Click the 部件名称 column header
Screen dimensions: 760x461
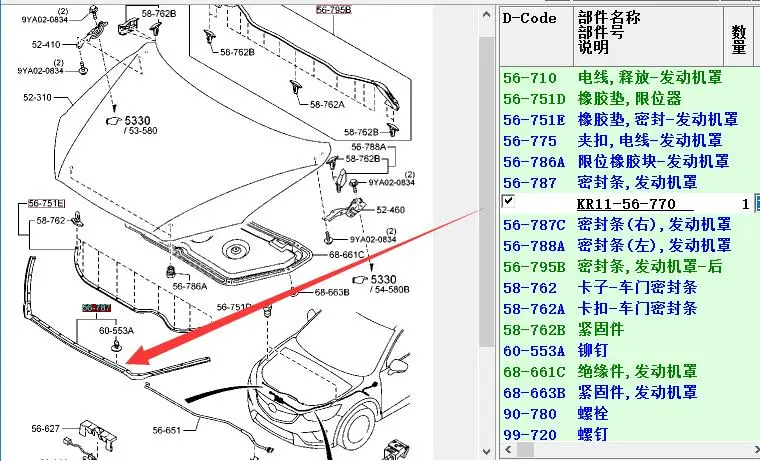coord(649,36)
